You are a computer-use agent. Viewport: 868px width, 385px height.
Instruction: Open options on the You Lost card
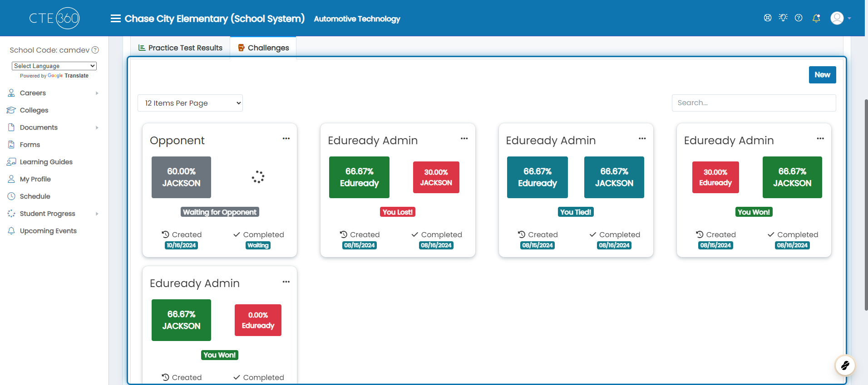pos(464,139)
